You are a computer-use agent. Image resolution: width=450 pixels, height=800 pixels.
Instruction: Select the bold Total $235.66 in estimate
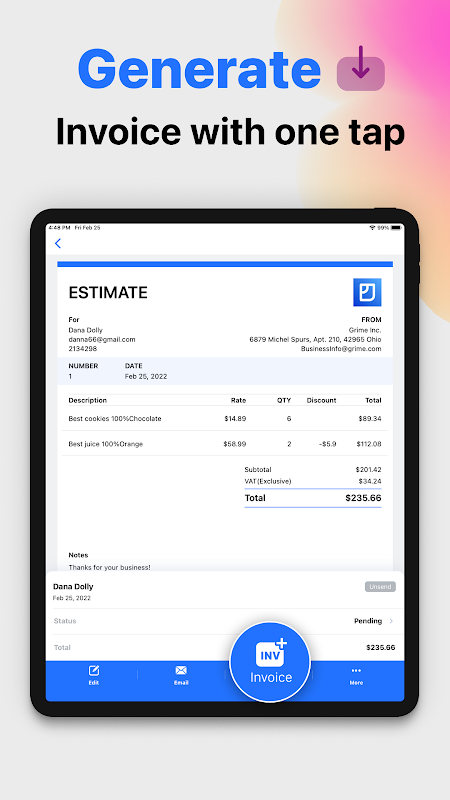click(363, 498)
